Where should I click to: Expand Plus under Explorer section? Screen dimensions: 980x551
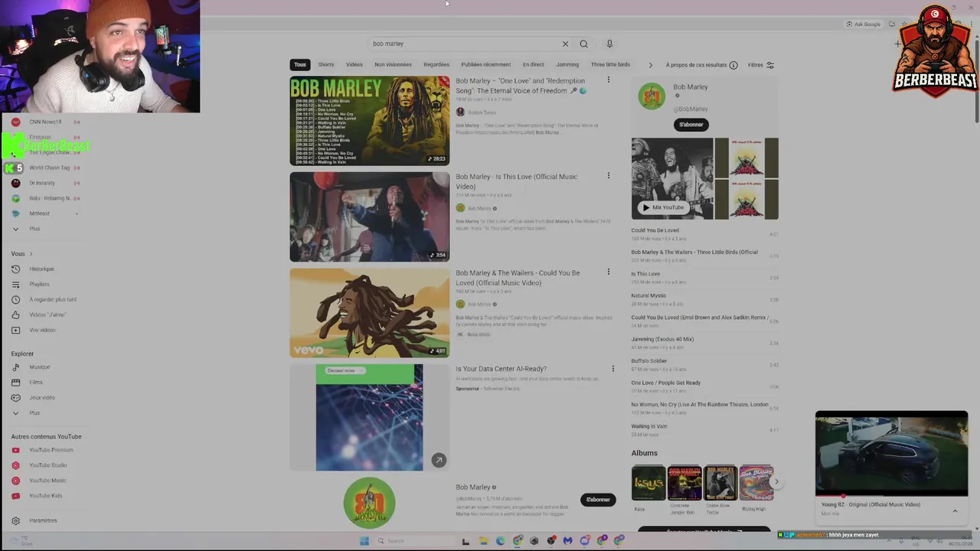[x=34, y=412]
